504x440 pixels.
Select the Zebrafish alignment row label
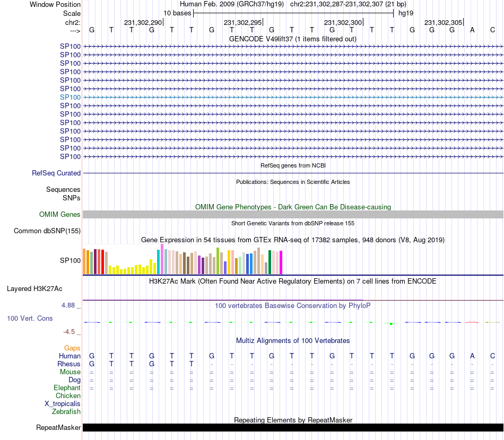pos(66,411)
